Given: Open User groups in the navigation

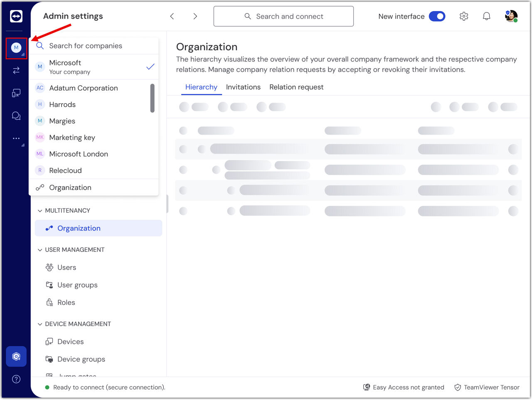Looking at the screenshot, I should [x=77, y=285].
